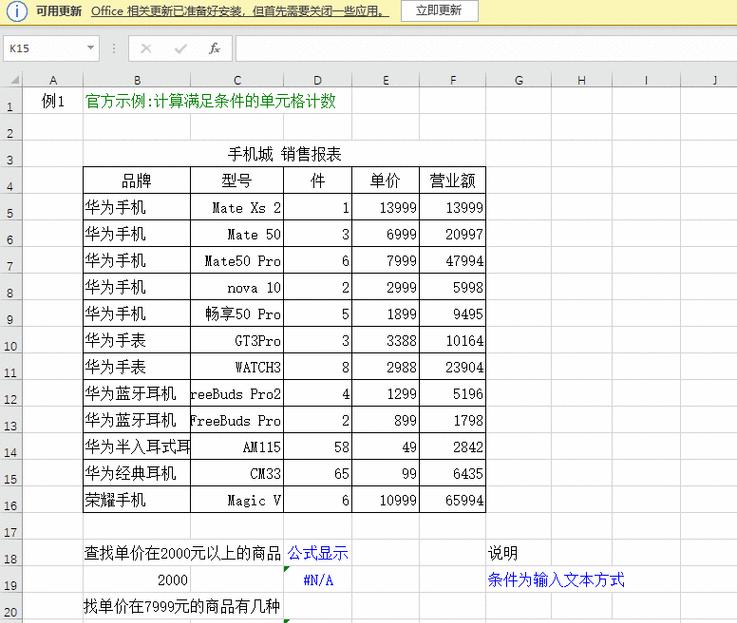This screenshot has height=623, width=737.
Task: Click the green title 官方示例:计算满足条件的单元格计数
Action: pos(211,101)
